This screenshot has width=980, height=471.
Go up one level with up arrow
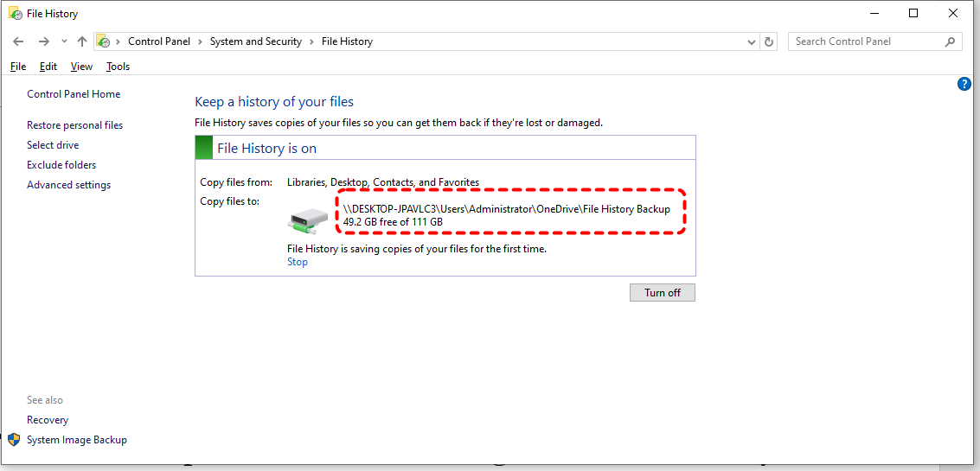[x=82, y=41]
